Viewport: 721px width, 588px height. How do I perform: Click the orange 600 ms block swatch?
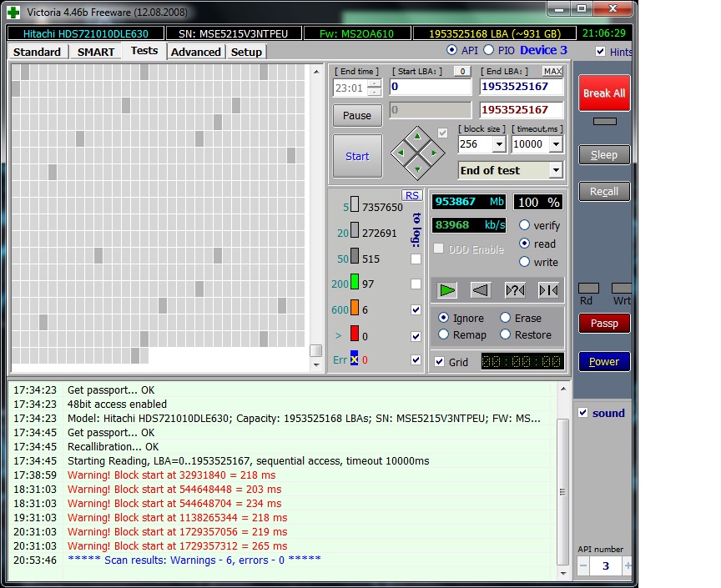(x=355, y=309)
